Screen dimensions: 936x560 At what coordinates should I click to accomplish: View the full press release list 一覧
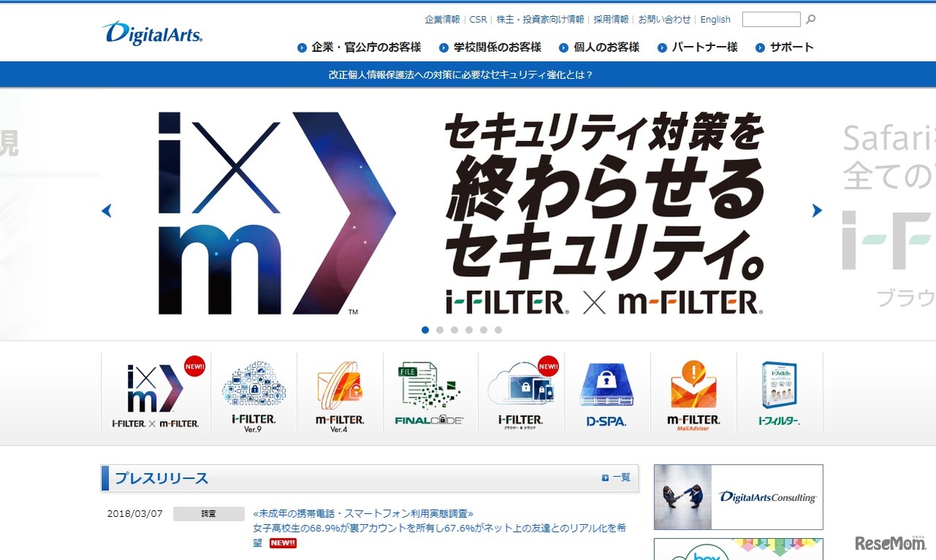click(x=622, y=477)
